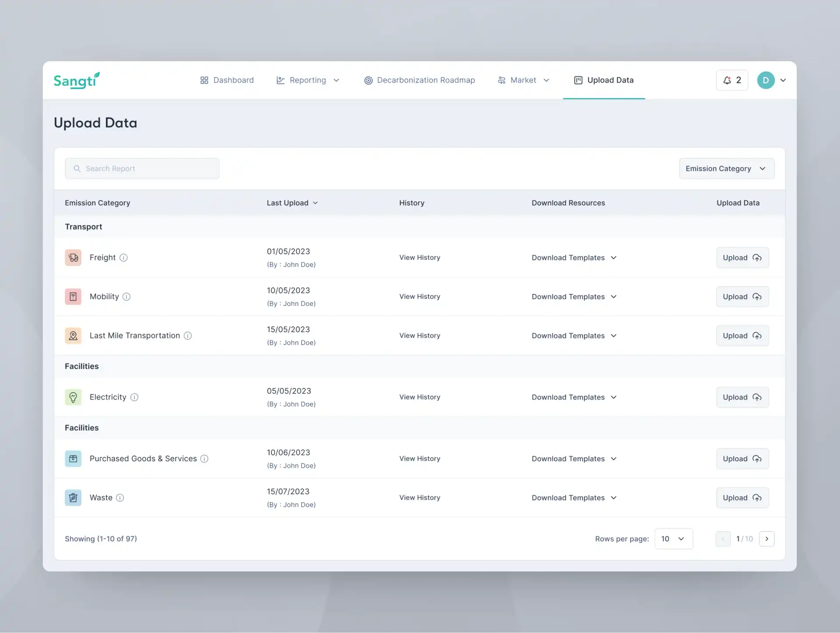Expand Download Templates for Mobility
The width and height of the screenshot is (840, 633).
click(574, 297)
